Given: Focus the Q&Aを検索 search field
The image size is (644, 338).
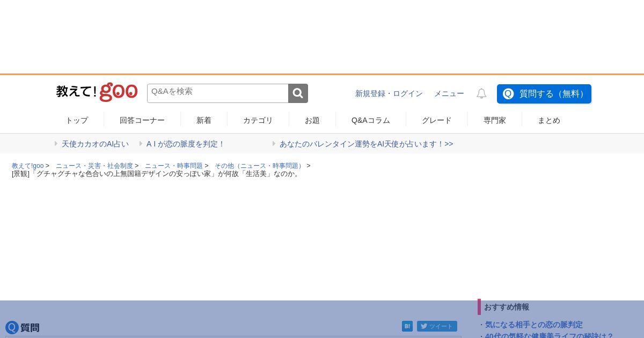Looking at the screenshot, I should pyautogui.click(x=217, y=93).
